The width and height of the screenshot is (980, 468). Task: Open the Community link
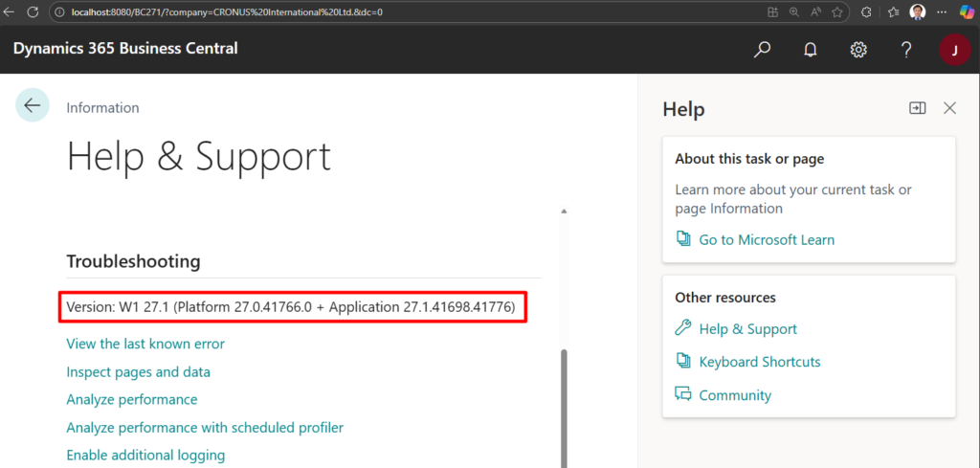click(x=734, y=395)
